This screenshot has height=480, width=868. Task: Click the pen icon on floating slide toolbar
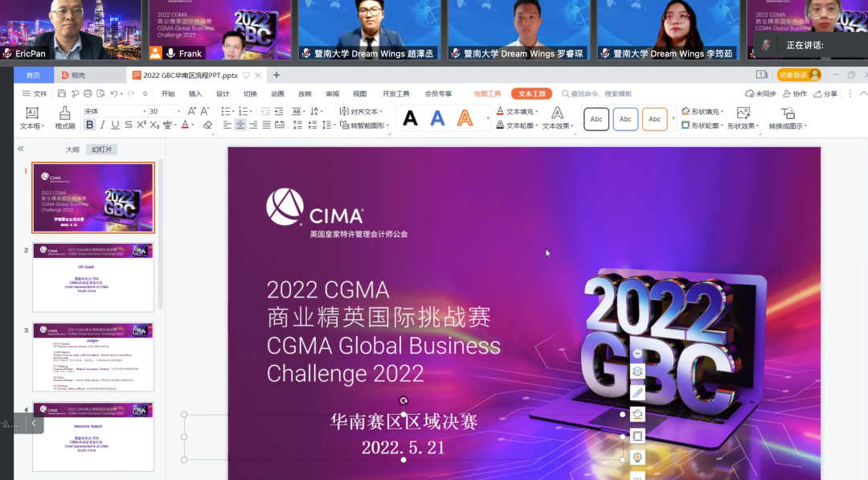(637, 393)
